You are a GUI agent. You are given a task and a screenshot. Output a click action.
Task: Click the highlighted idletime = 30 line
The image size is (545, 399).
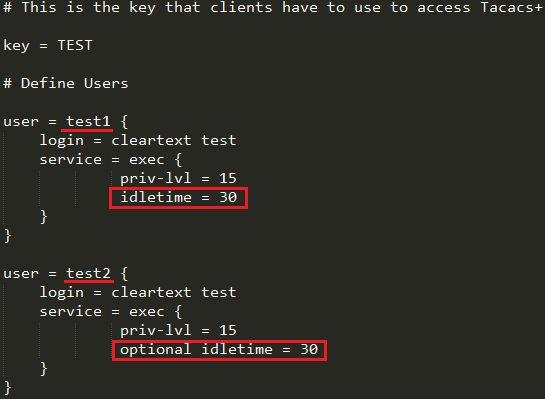coord(178,197)
